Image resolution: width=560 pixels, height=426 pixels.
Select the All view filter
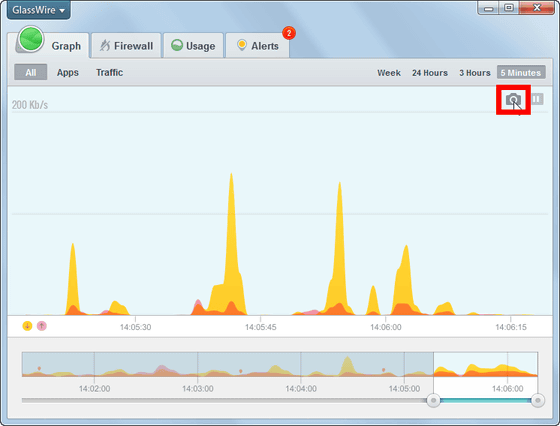click(x=31, y=72)
